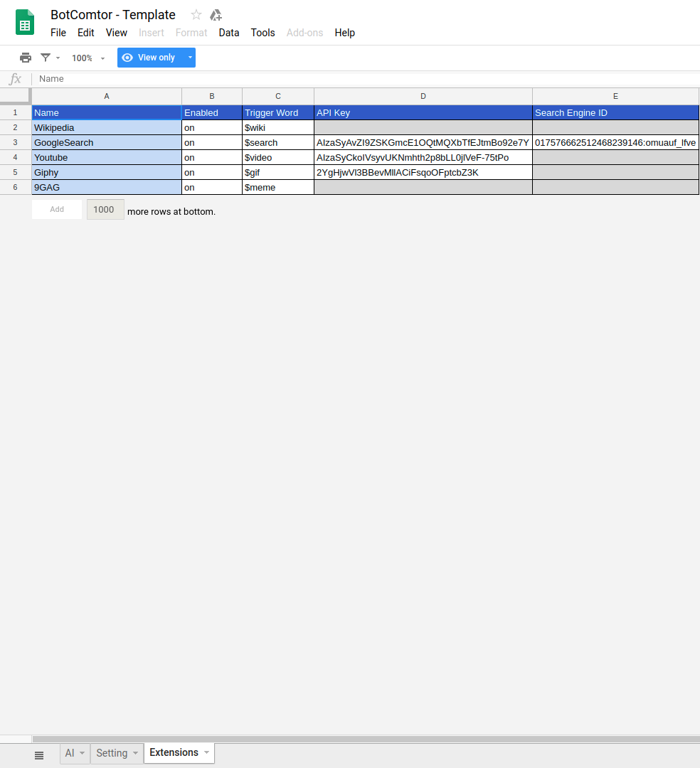Screen dimensions: 700x768
Task: Click the select-all corner box
Action: [15, 97]
